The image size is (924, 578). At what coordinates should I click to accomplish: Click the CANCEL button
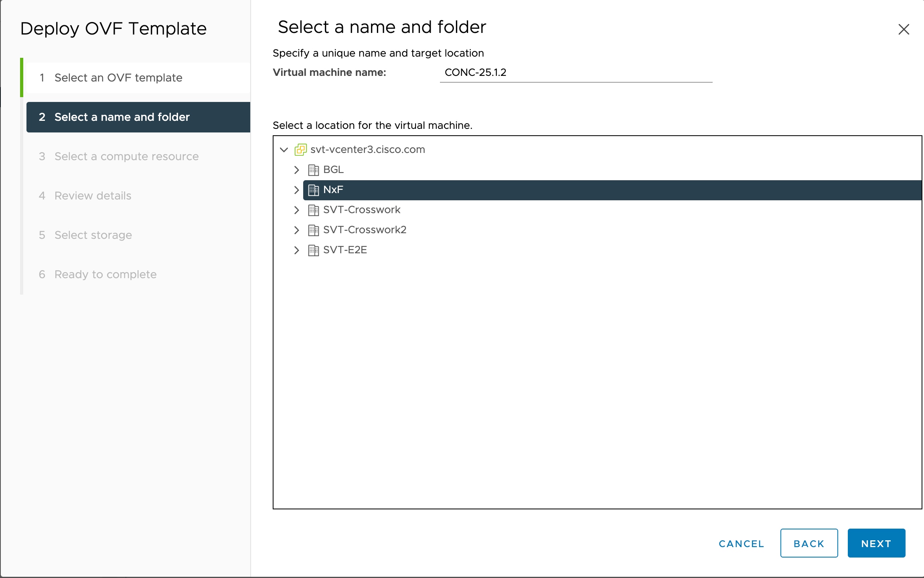[741, 543]
